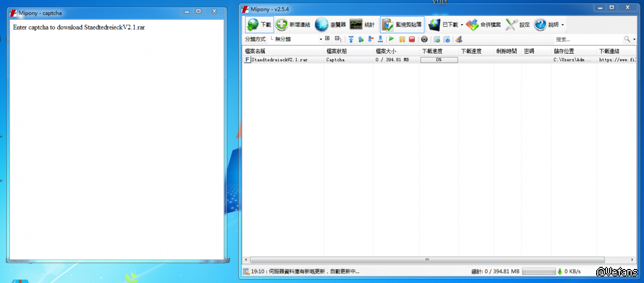This screenshot has height=283, width=644.
Task: Open the 設定 settings tools button
Action: (518, 25)
